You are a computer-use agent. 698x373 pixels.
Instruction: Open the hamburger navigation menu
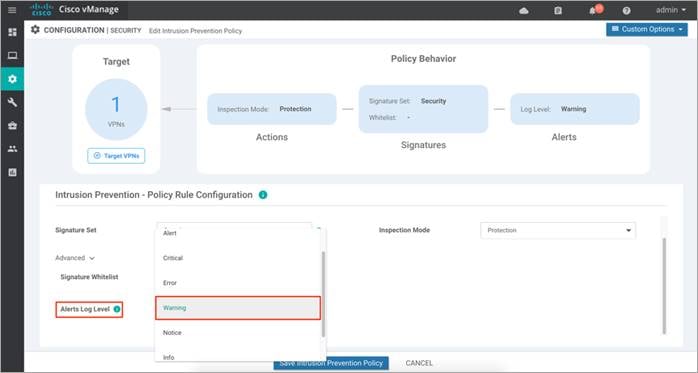pyautogui.click(x=12, y=10)
